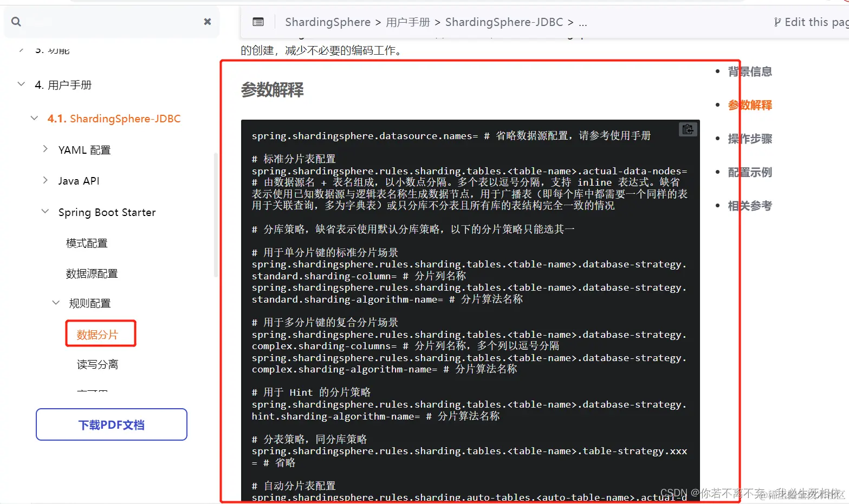Collapse the "4.1. ShardingSphere-JDBC" section
The height and width of the screenshot is (504, 849).
coord(34,118)
